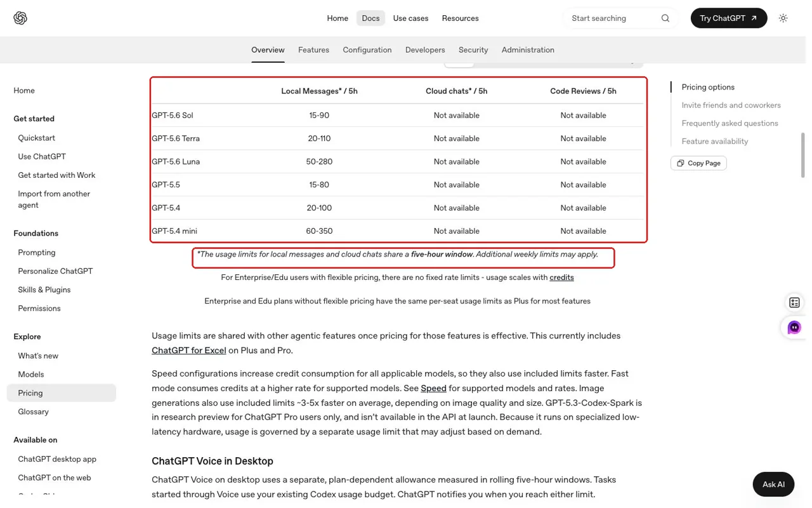Viewport: 812px width, 508px height.
Task: Open Use cases in the top menu
Action: click(x=410, y=18)
